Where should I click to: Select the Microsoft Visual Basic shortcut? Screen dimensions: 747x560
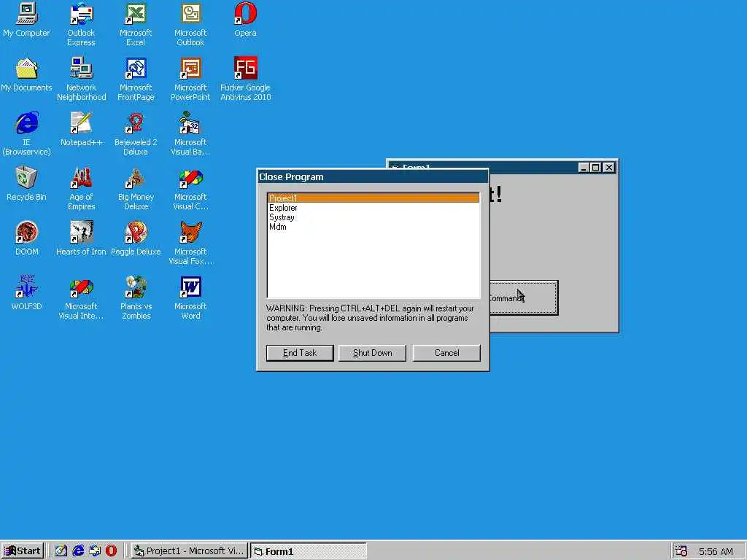point(190,133)
